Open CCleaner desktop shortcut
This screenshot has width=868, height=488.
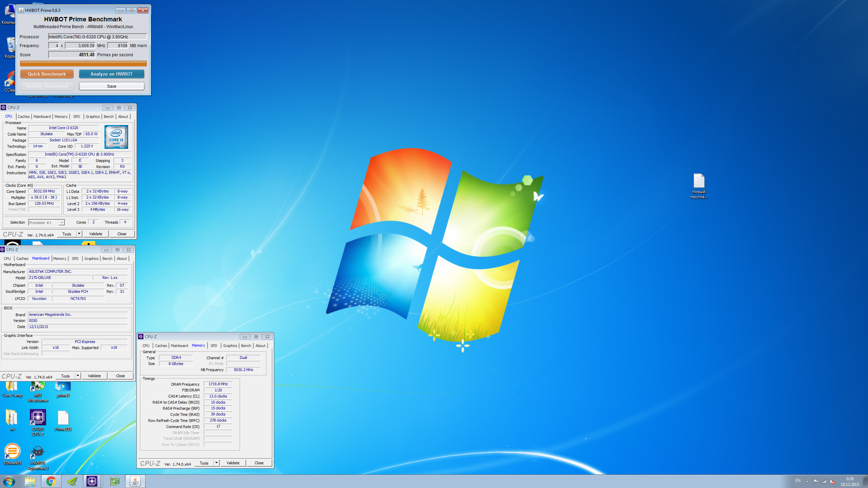click(x=9, y=82)
